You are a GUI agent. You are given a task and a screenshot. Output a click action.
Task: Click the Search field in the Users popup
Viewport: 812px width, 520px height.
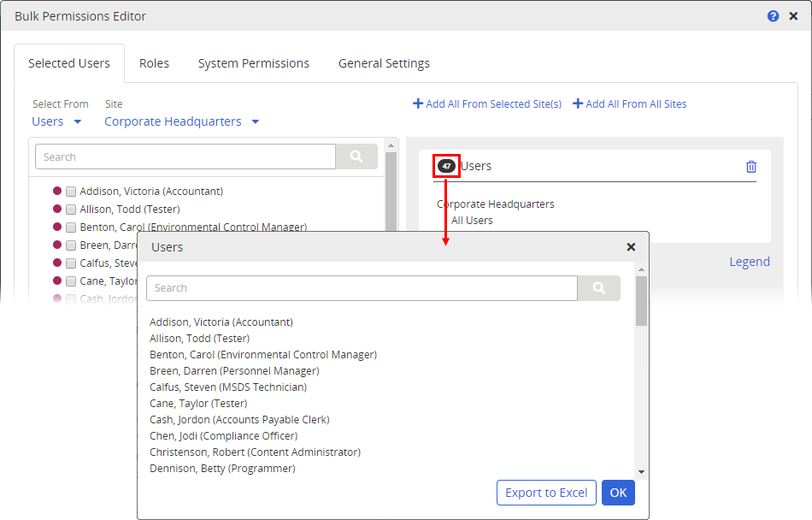pos(362,288)
